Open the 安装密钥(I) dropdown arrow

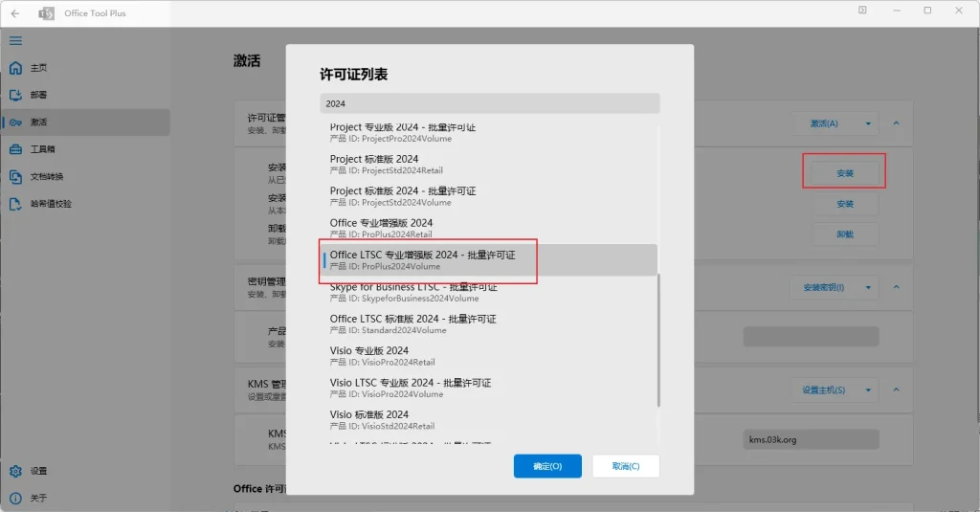[868, 287]
